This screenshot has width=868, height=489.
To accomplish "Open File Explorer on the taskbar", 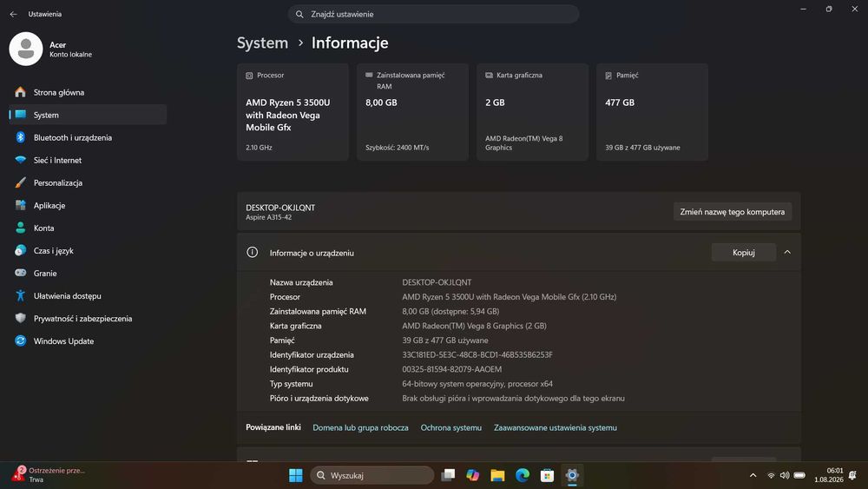I will pos(497,475).
